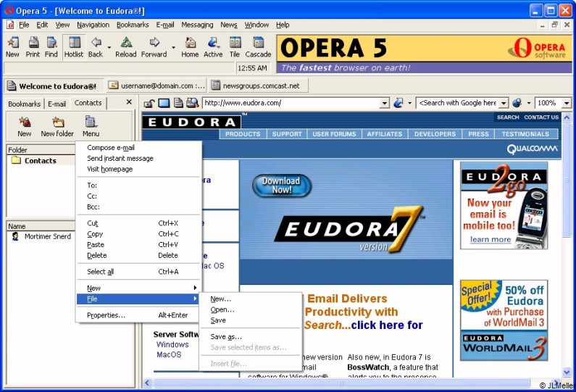Viewport: 576px width, 392px height.
Task: Create a New folder in Contacts
Action: click(x=57, y=126)
